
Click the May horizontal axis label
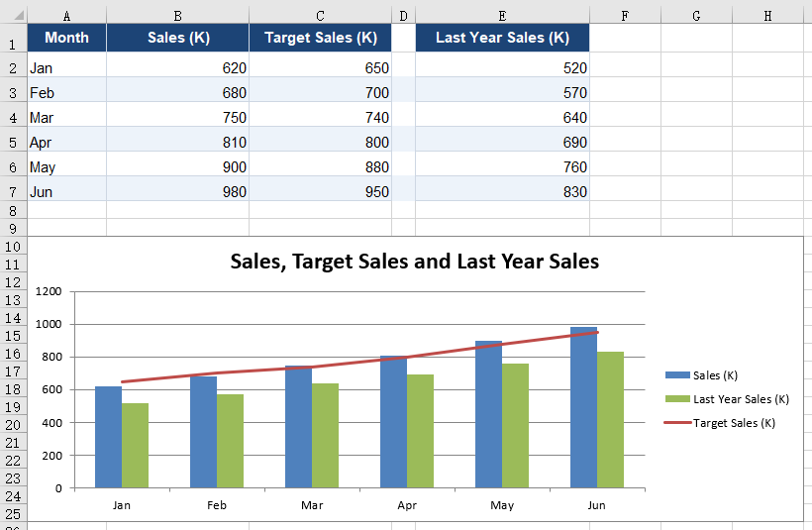pos(502,505)
